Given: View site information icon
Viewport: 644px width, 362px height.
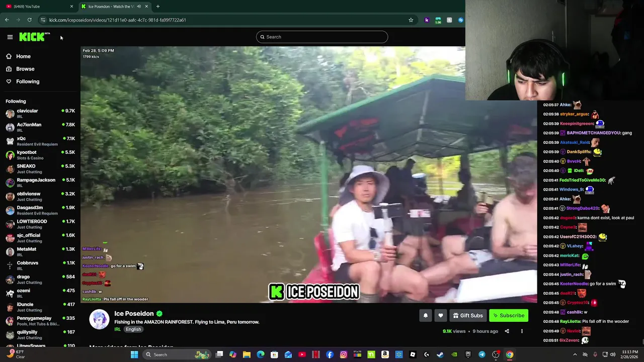Looking at the screenshot, I should (x=43, y=20).
